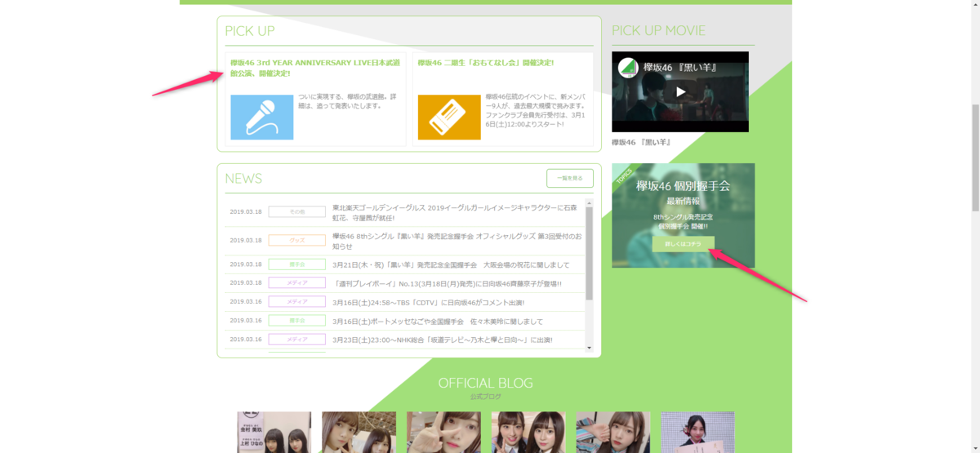
Task: Click the メディア tag beside 週刊プレイボーイ news
Action: 296,282
